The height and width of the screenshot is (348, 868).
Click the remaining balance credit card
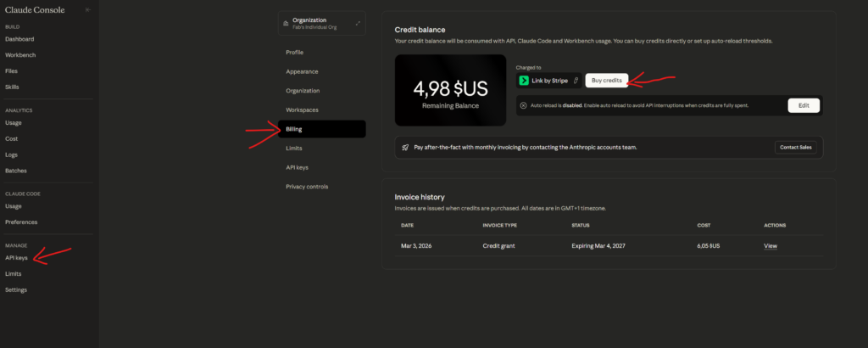tap(451, 90)
